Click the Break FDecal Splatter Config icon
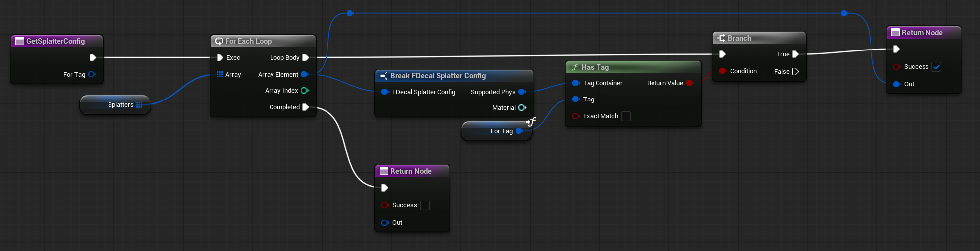This screenshot has width=980, height=251. pyautogui.click(x=383, y=76)
